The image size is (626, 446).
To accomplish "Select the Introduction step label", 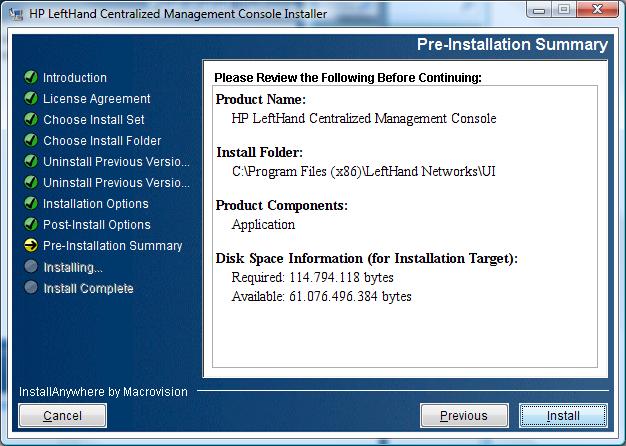I will (x=75, y=77).
